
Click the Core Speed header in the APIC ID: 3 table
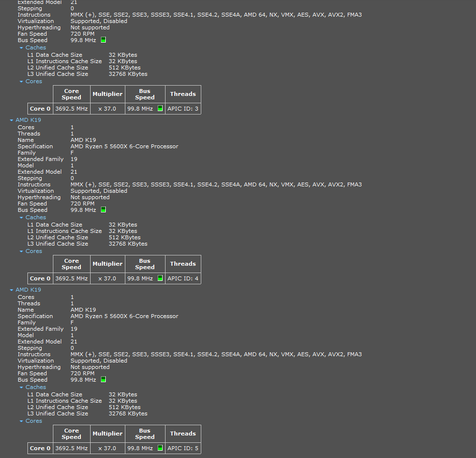coord(71,94)
